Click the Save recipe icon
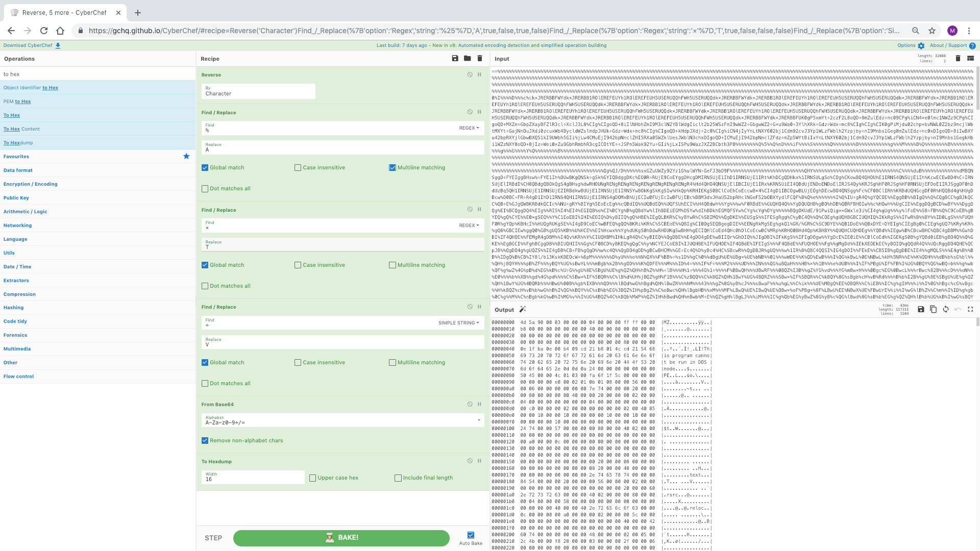The image size is (980, 551). coord(456,59)
